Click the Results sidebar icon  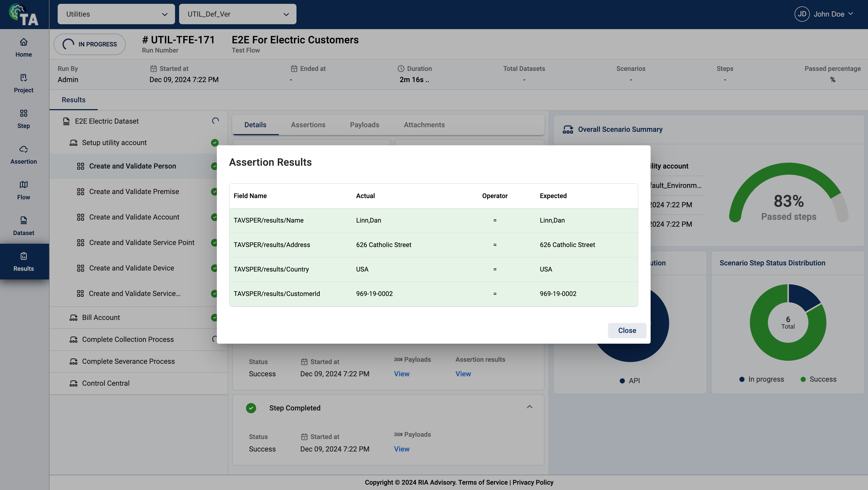click(23, 256)
